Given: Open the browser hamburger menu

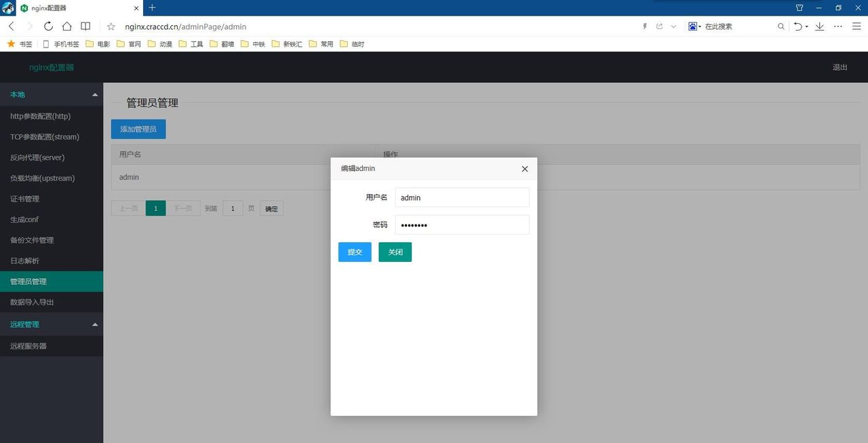Looking at the screenshot, I should click(856, 26).
